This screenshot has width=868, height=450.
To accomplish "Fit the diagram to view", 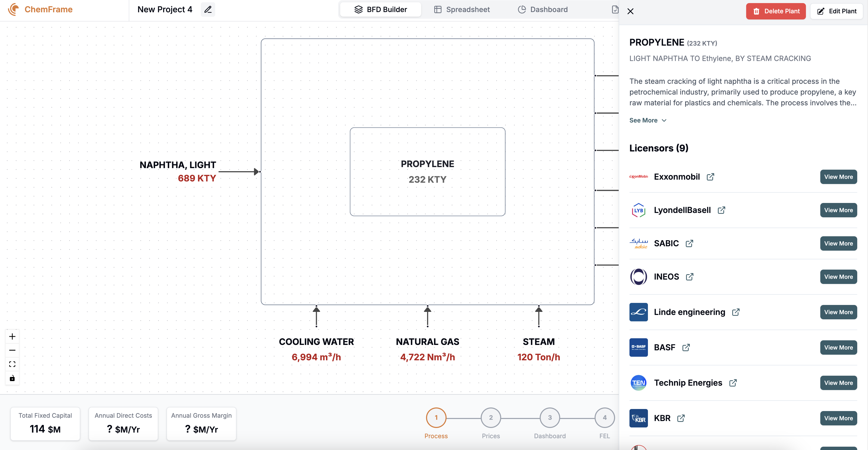I will 12,364.
